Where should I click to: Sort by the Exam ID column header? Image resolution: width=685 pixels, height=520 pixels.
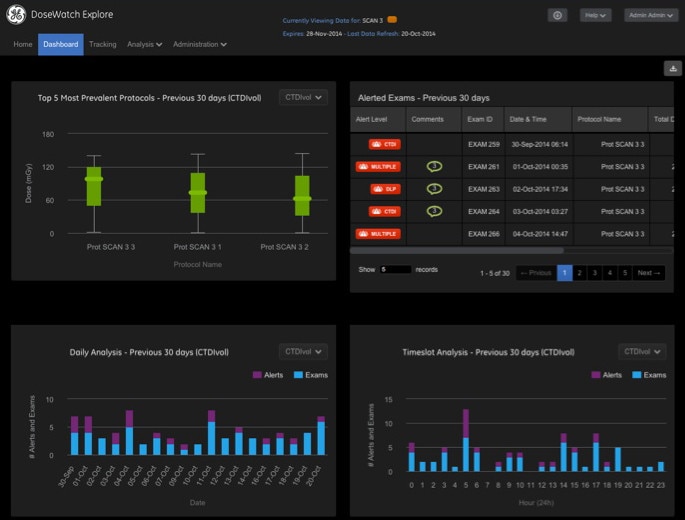(x=483, y=119)
